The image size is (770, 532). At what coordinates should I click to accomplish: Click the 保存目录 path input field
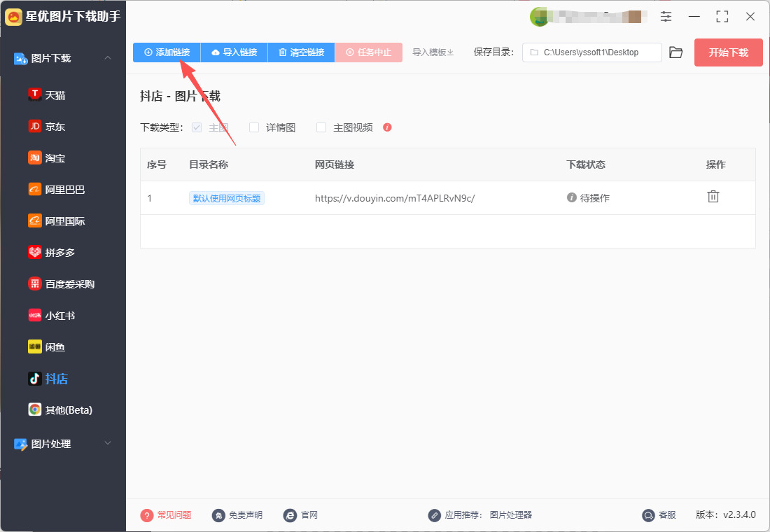coord(591,52)
